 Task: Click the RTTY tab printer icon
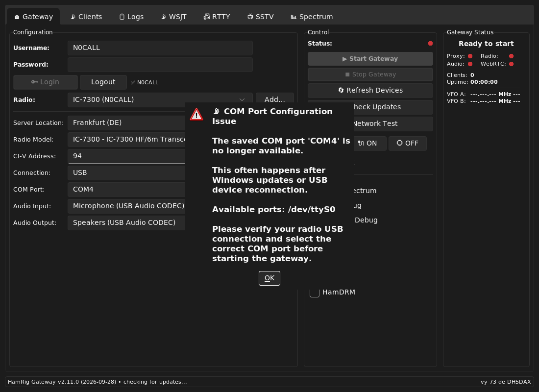tap(207, 17)
